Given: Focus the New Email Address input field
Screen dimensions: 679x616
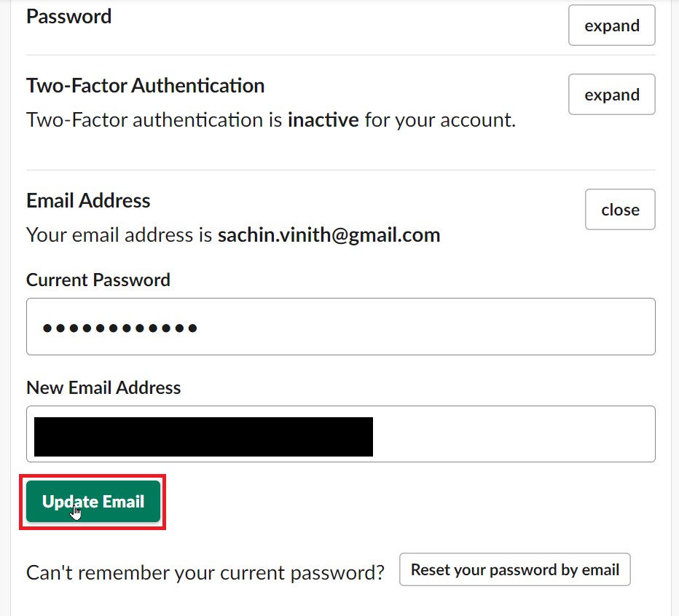Looking at the screenshot, I should pyautogui.click(x=510, y=434).
